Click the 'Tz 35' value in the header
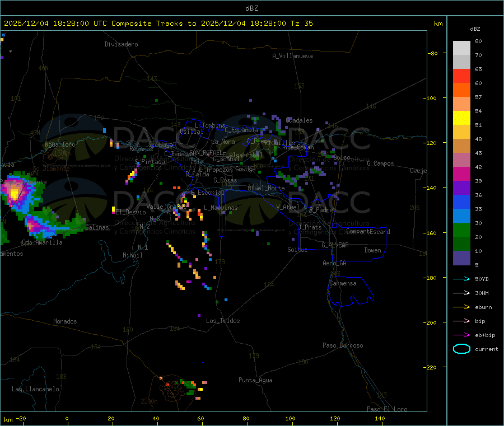Screen dimensions: 504x426 click(301, 24)
